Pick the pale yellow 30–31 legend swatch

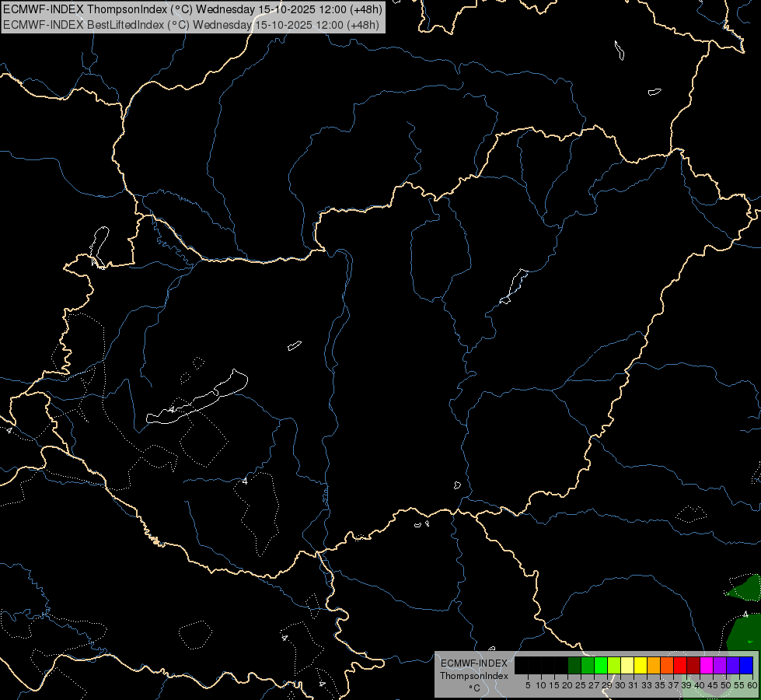pos(627,666)
